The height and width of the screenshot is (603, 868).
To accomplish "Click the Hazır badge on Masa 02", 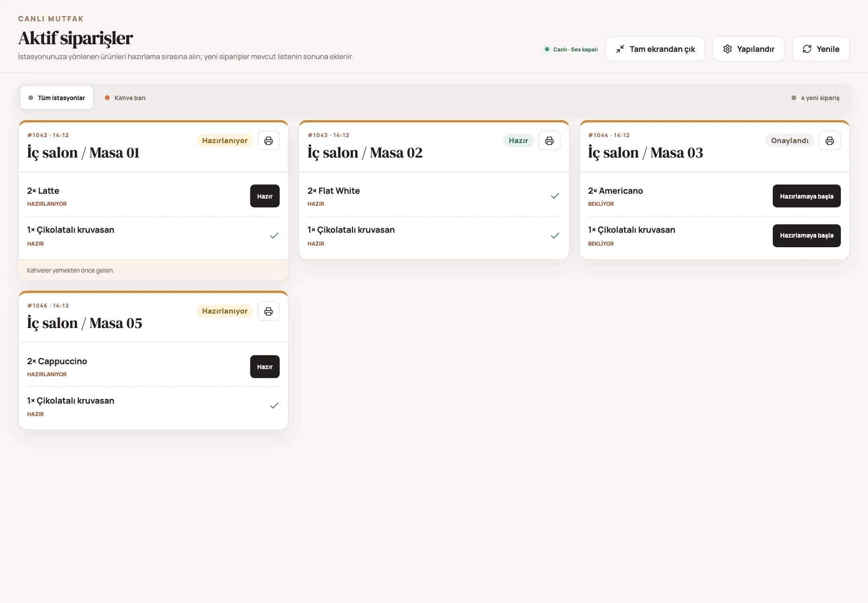I will (518, 141).
